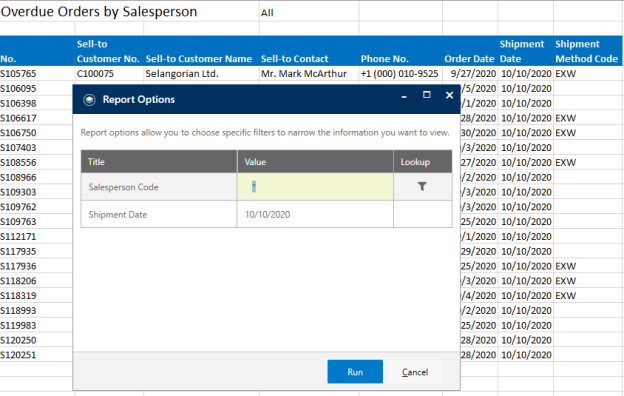Select order number S118206 cell
Image resolution: width=624 pixels, height=396 pixels.
coord(36,281)
